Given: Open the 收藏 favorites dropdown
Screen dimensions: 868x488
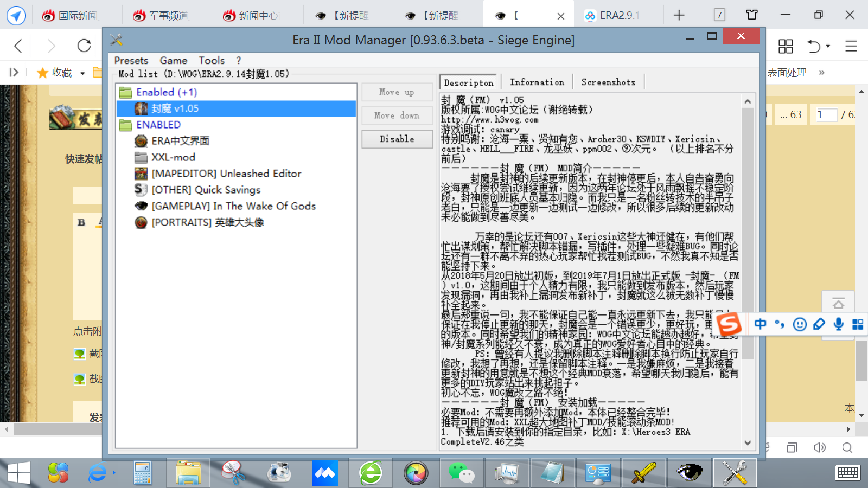Looking at the screenshot, I should coord(82,73).
